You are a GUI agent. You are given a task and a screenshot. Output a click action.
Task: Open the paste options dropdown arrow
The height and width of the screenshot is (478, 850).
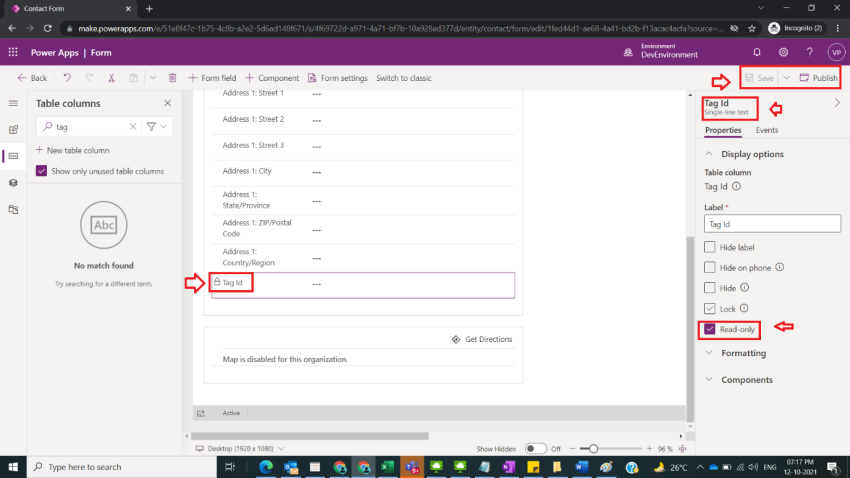click(153, 78)
